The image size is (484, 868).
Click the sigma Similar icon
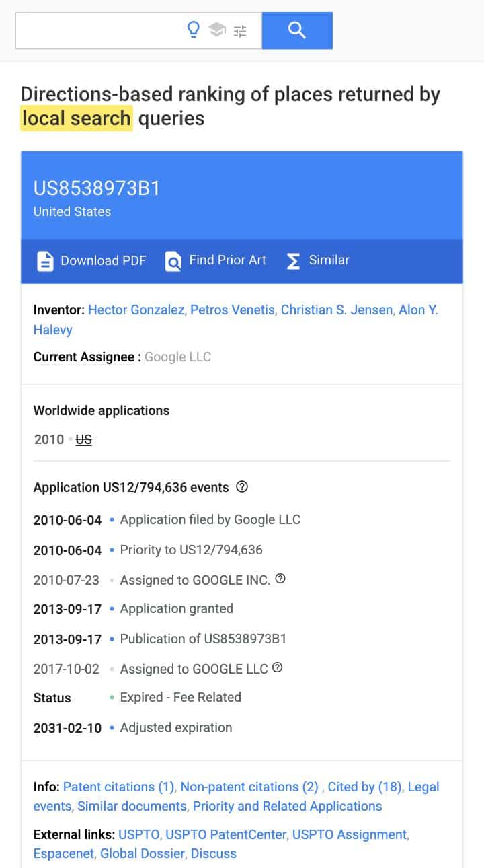pos(293,261)
